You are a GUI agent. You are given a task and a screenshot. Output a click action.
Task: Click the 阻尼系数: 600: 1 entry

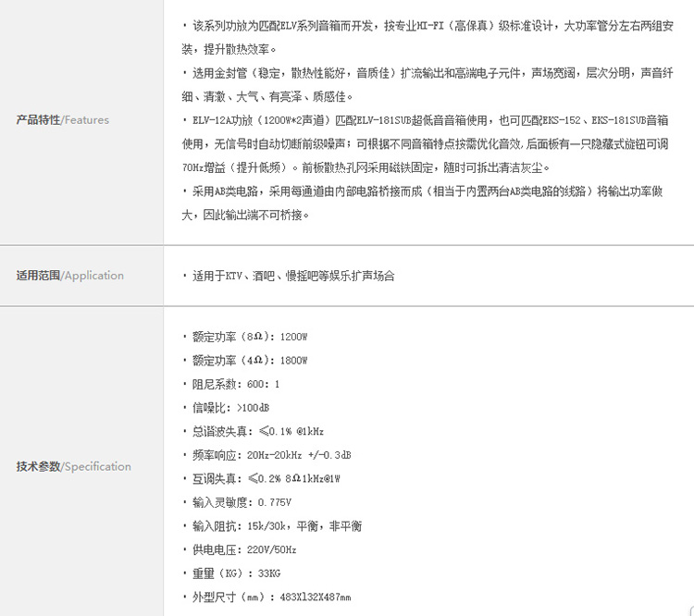234,384
